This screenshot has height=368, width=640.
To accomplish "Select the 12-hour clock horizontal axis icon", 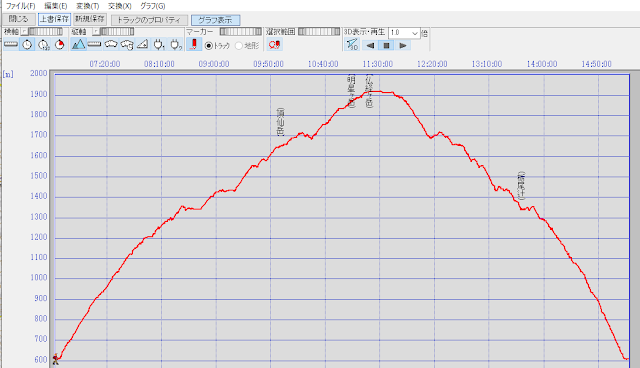I will [x=43, y=44].
